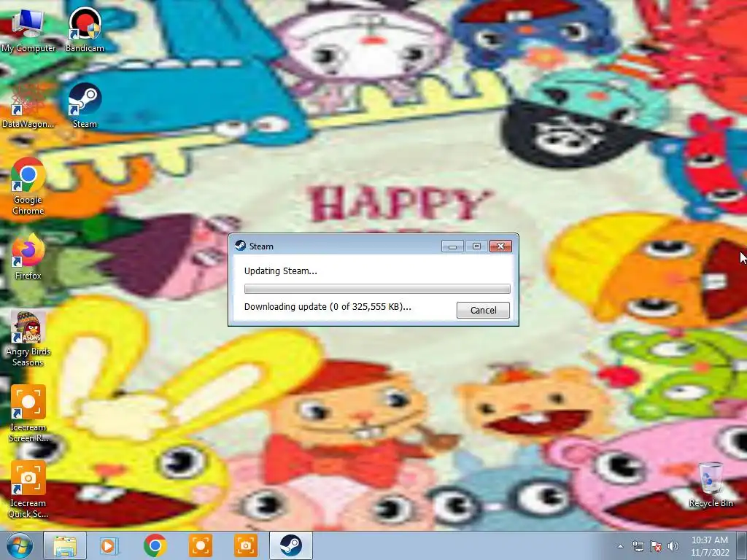Click 'Downloading update (0 of 325,555 KB)...' text
The width and height of the screenshot is (747, 560).
328,307
